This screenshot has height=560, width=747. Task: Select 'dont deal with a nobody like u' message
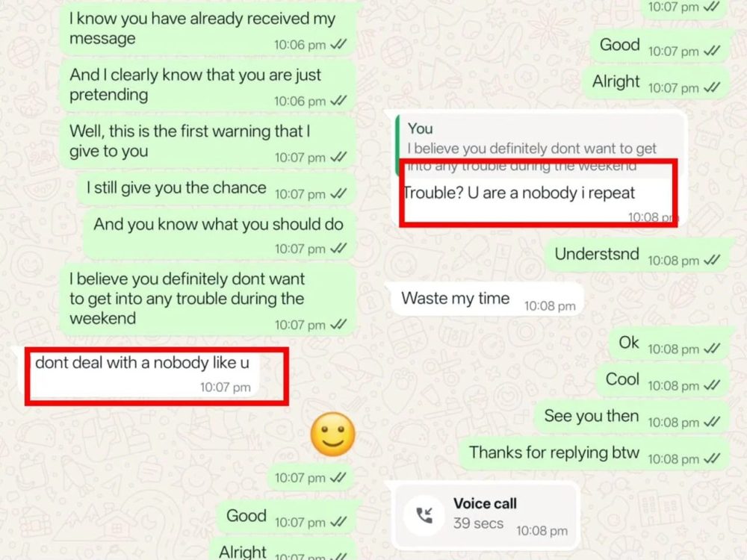142,374
